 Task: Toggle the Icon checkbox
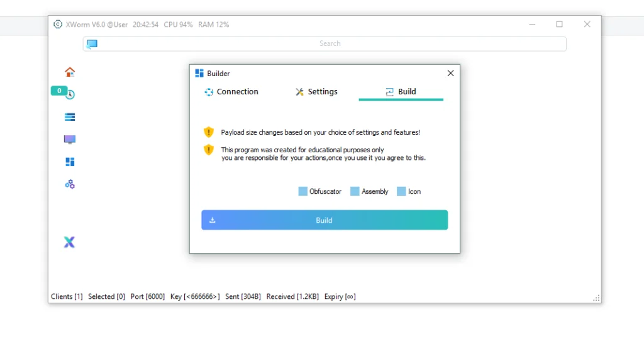click(401, 191)
